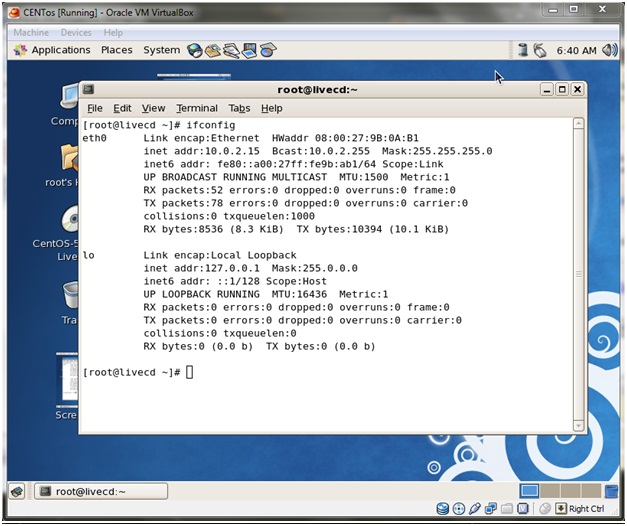
Task: Click the ifconfig command text
Action: coord(211,125)
